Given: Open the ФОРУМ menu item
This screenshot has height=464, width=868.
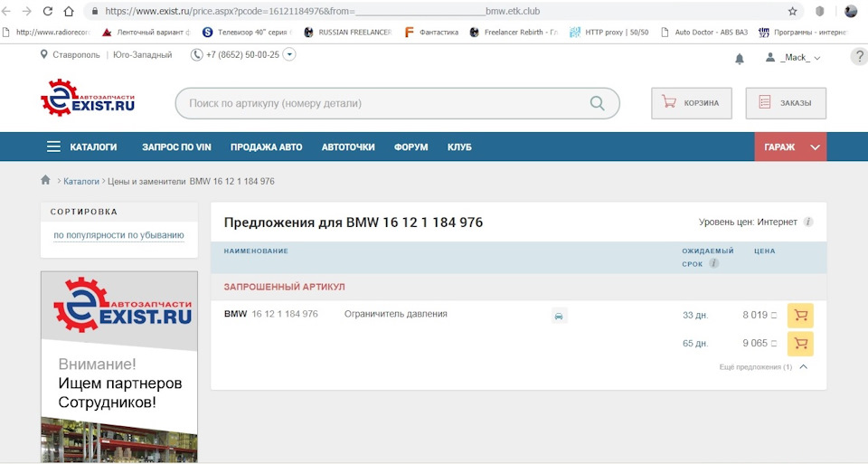Looking at the screenshot, I should click(x=410, y=147).
